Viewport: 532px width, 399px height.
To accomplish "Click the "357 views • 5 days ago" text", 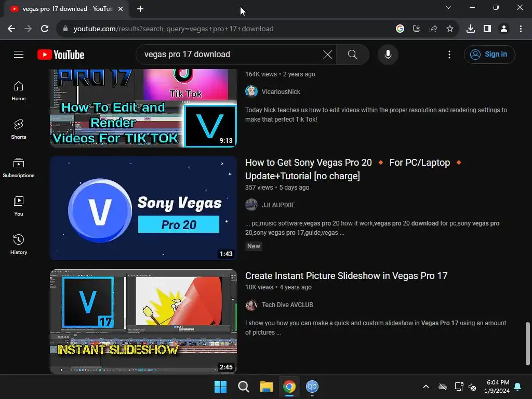I will coord(277,187).
